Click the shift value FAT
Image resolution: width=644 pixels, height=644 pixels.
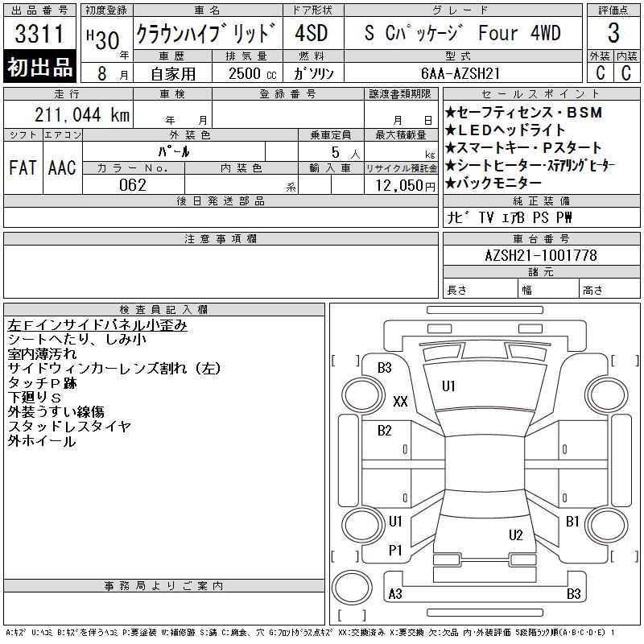[23, 167]
